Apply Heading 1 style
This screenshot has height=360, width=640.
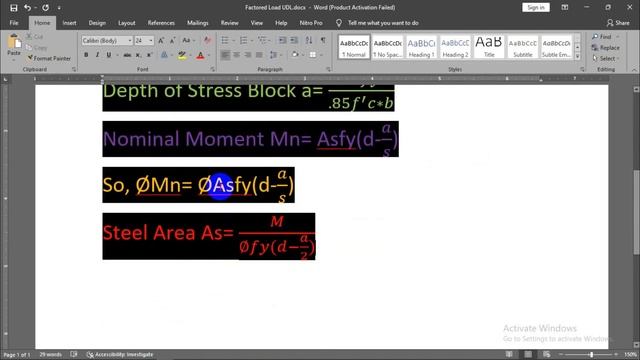[x=421, y=47]
